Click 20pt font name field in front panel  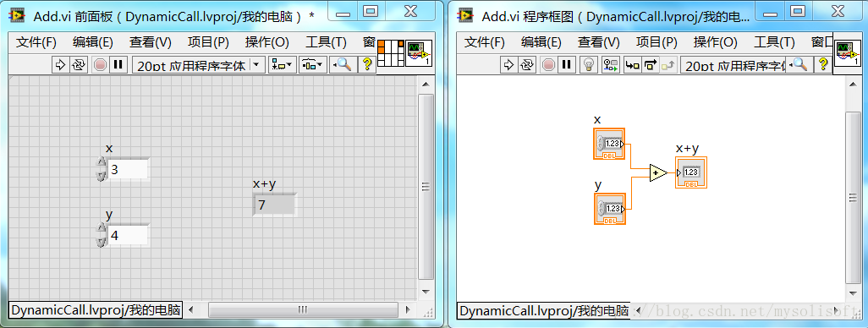pos(191,65)
